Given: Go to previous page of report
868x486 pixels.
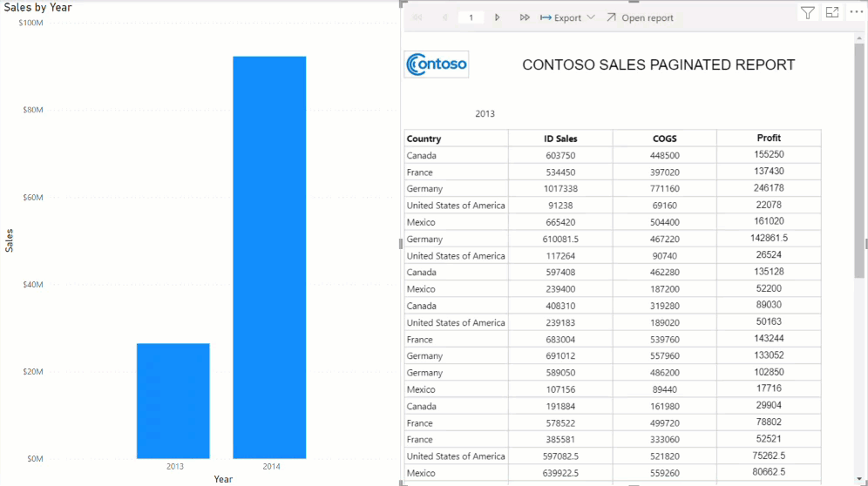Looking at the screenshot, I should point(445,17).
